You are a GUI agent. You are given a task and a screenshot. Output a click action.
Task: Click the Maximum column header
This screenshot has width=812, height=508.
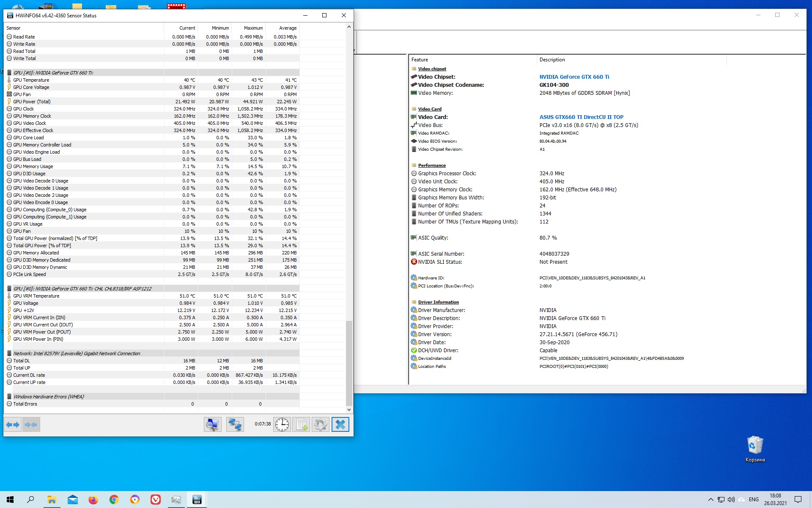pyautogui.click(x=253, y=28)
